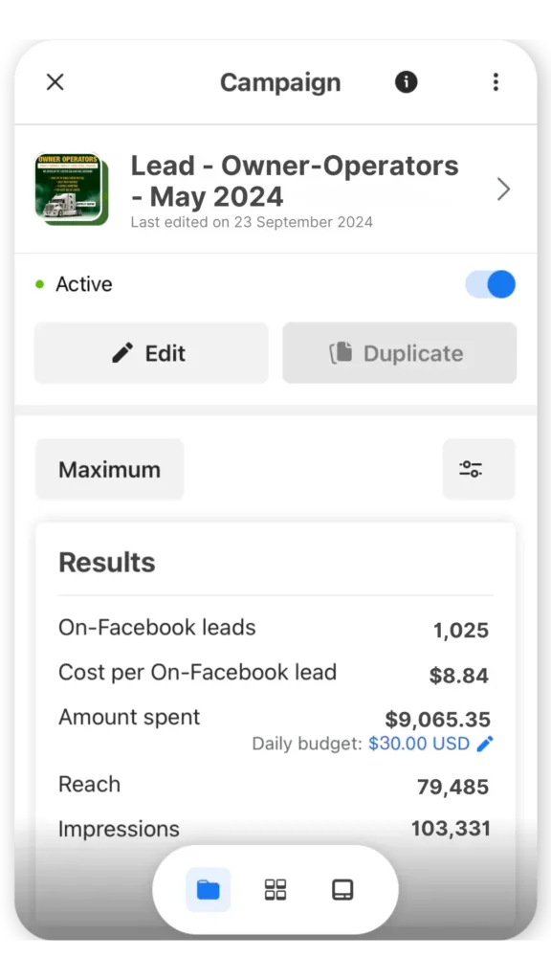Tap the green Active status indicator
The image size is (551, 980).
[x=40, y=284]
